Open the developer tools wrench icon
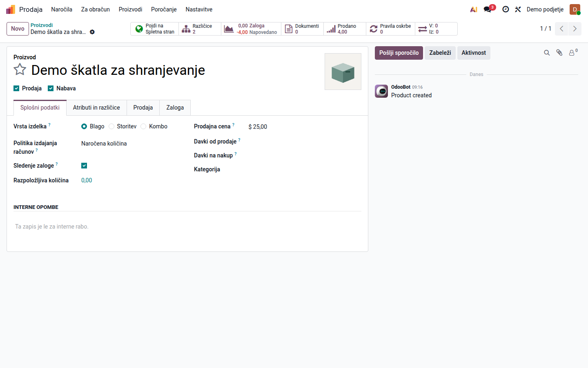This screenshot has width=588, height=368. pos(518,9)
